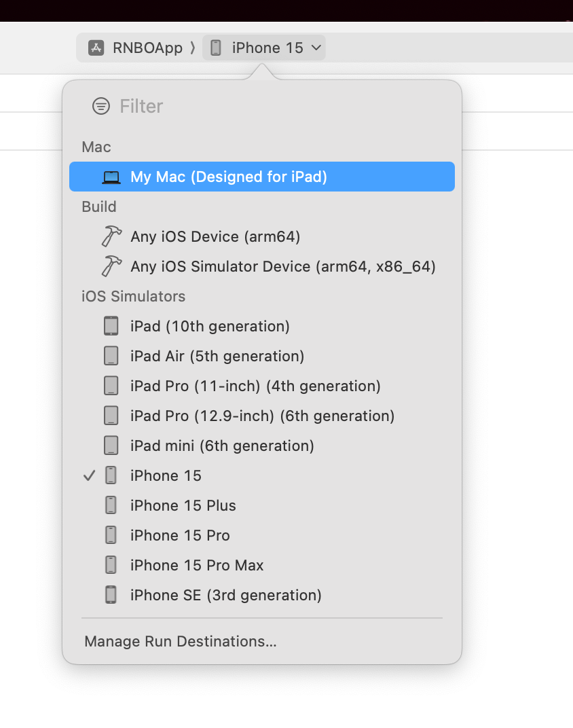
Task: Click the iPhone icon in the toolbar destination
Action: [216, 48]
